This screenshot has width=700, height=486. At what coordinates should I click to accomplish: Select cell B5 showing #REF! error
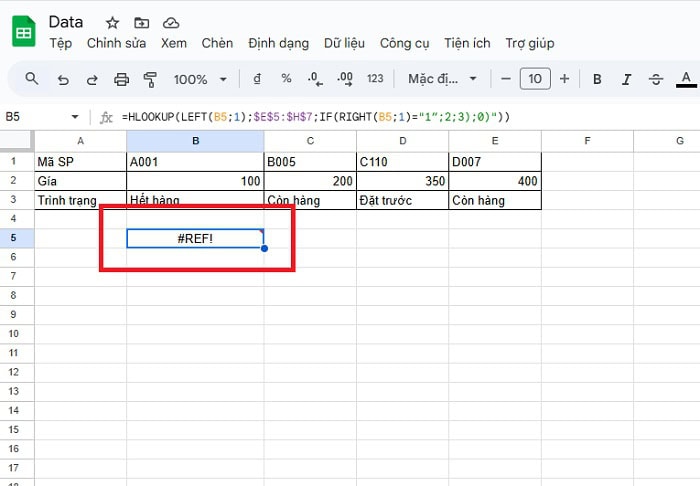195,238
